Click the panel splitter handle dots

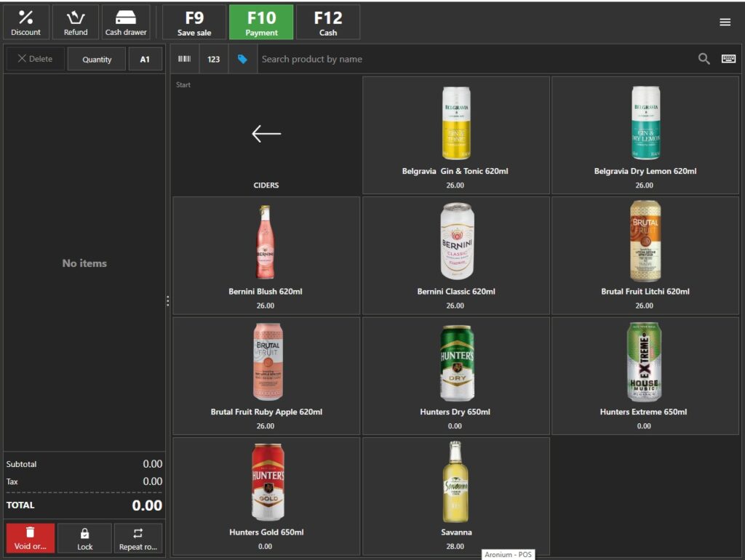pos(168,300)
